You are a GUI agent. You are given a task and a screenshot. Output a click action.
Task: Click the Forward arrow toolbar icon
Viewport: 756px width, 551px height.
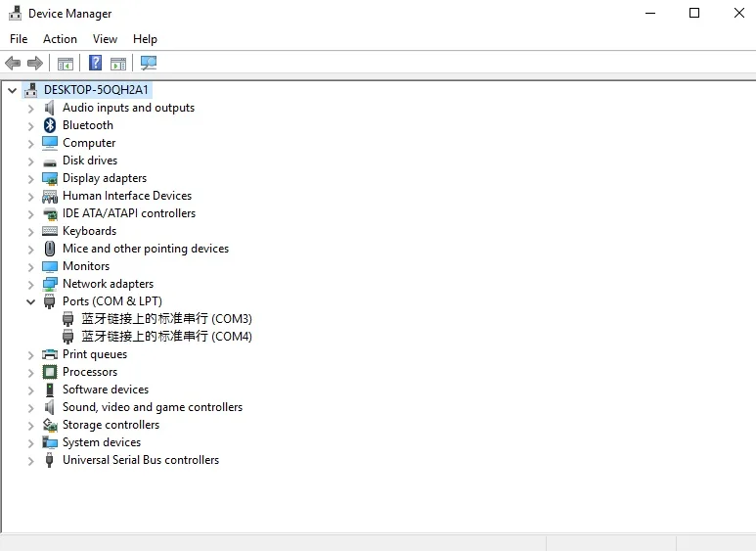click(34, 64)
